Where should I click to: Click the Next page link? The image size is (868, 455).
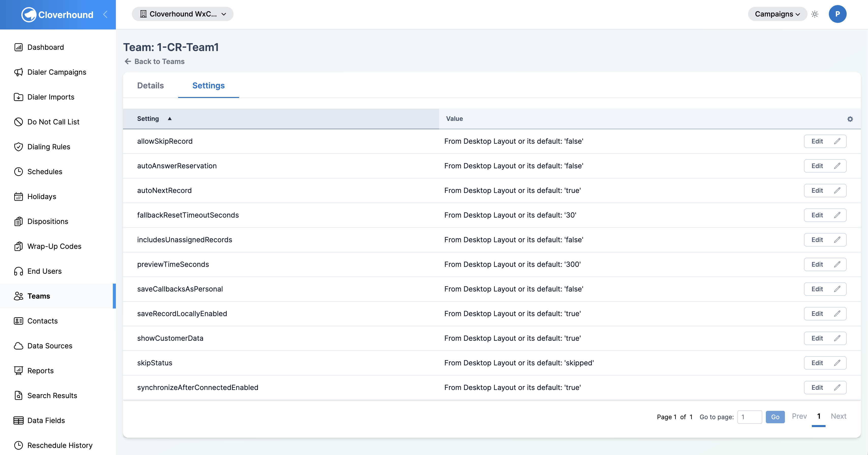coord(838,416)
